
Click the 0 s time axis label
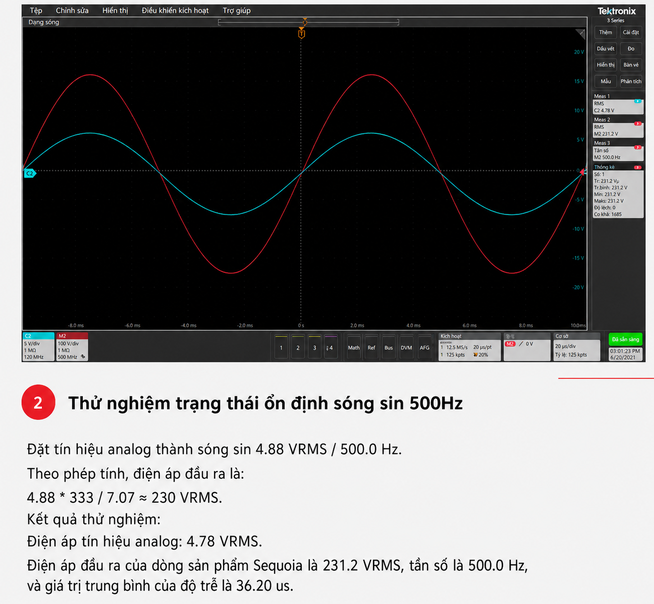click(301, 325)
